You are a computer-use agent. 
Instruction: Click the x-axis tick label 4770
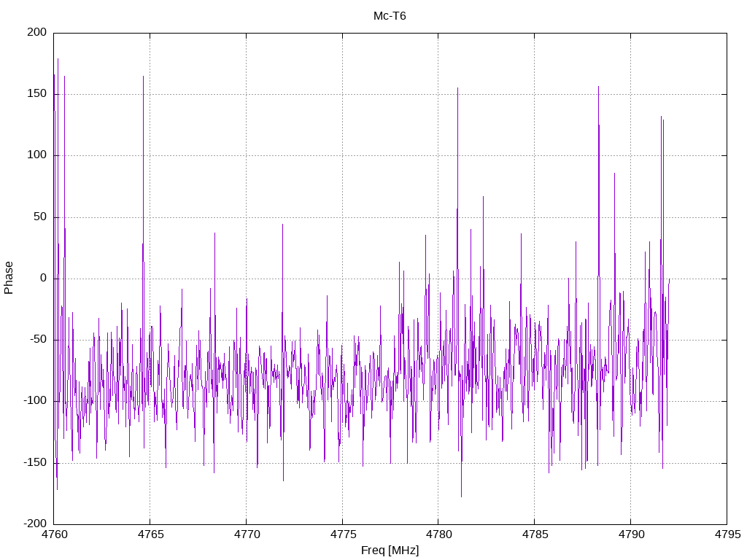click(x=247, y=534)
